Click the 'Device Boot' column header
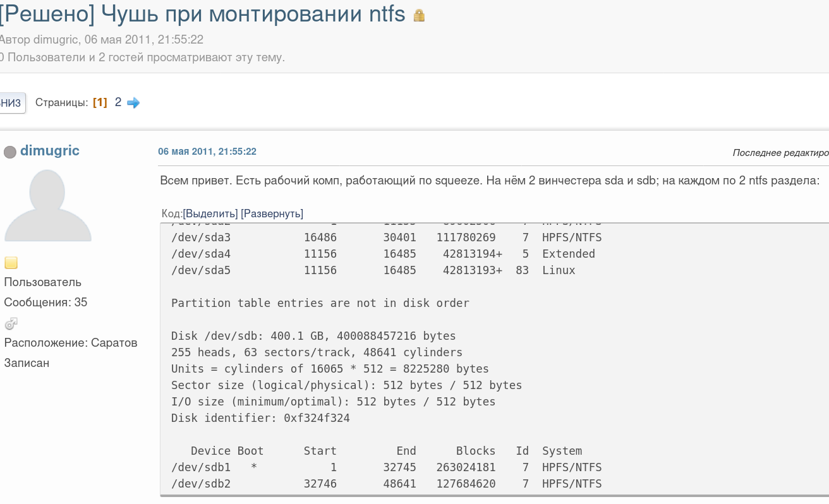 [227, 451]
